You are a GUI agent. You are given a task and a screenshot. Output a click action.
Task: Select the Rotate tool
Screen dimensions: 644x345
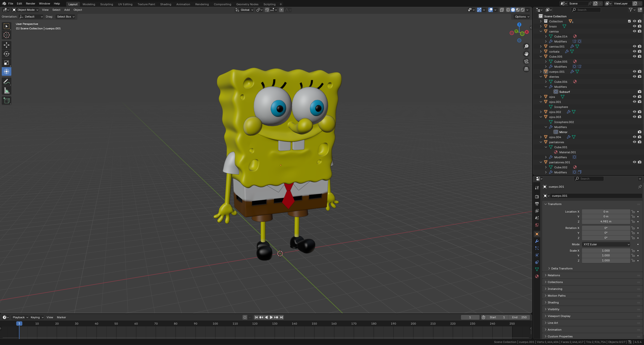7,54
